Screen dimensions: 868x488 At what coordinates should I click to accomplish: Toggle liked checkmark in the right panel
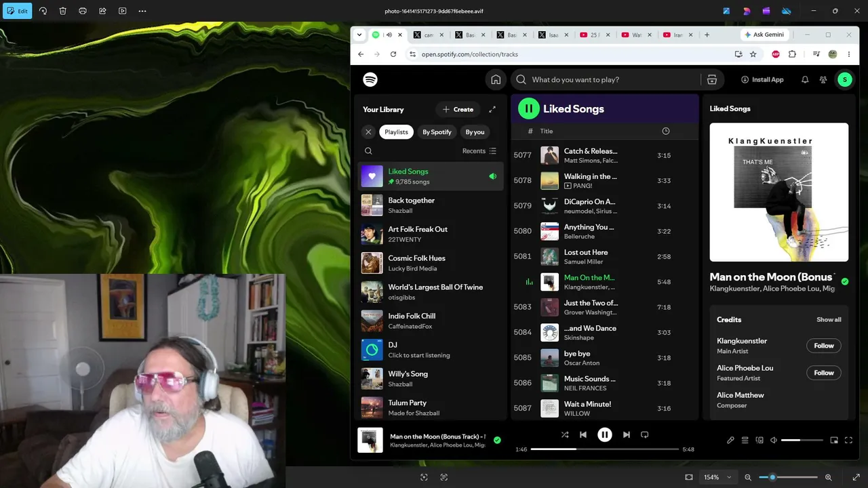point(844,281)
